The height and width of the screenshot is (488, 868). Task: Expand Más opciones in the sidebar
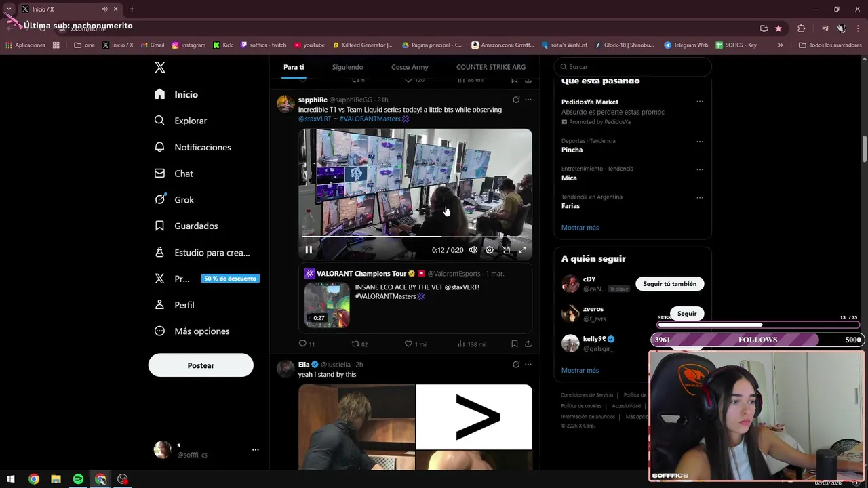coord(192,331)
